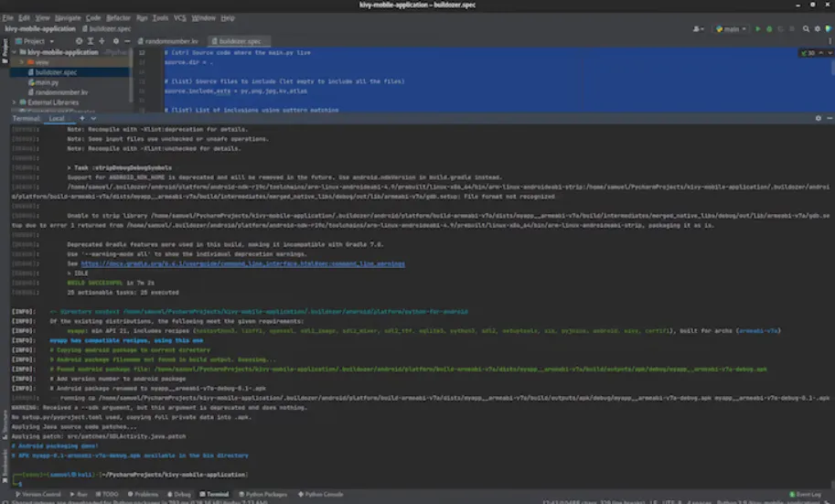Open the Code menu

coord(93,17)
